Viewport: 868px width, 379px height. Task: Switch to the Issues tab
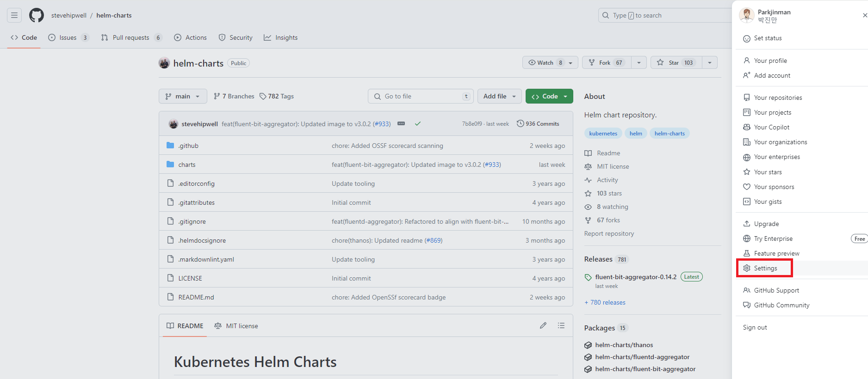pyautogui.click(x=68, y=37)
